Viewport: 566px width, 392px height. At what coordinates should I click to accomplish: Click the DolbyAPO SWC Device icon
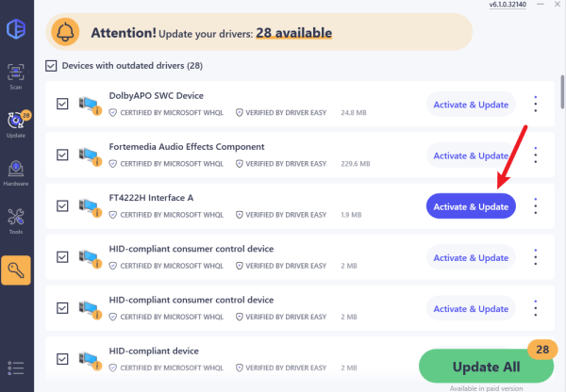click(91, 104)
